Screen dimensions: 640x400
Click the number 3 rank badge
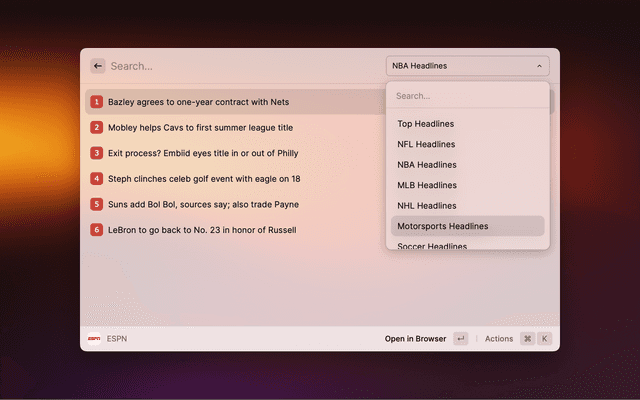[97, 153]
